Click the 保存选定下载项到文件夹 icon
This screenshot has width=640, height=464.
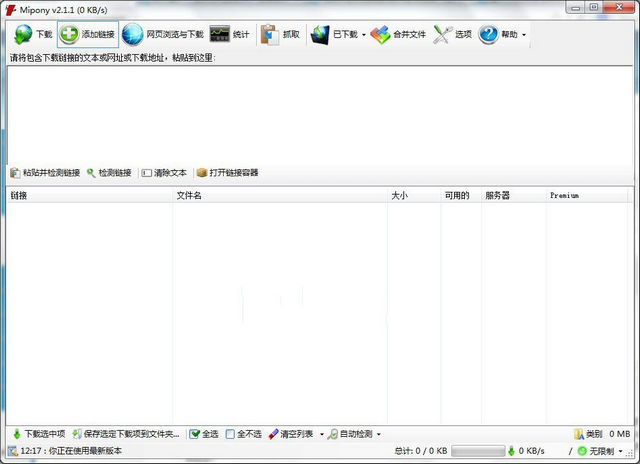click(x=77, y=434)
